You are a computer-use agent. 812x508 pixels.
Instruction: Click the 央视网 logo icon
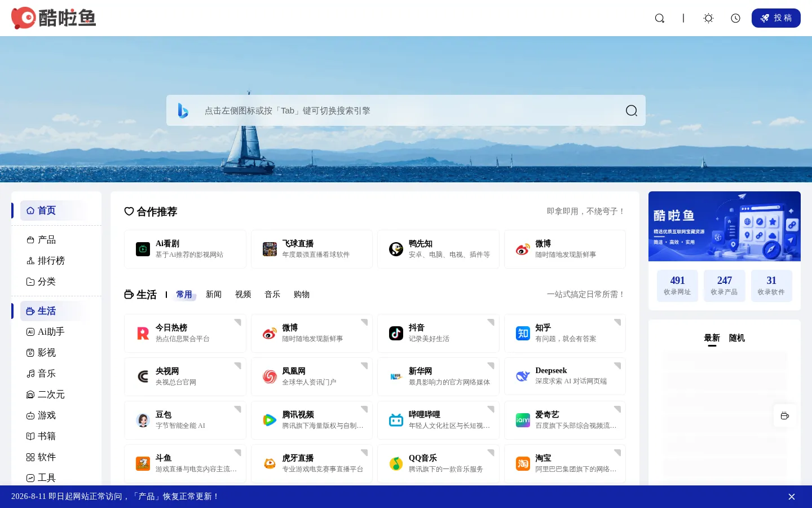pos(143,376)
